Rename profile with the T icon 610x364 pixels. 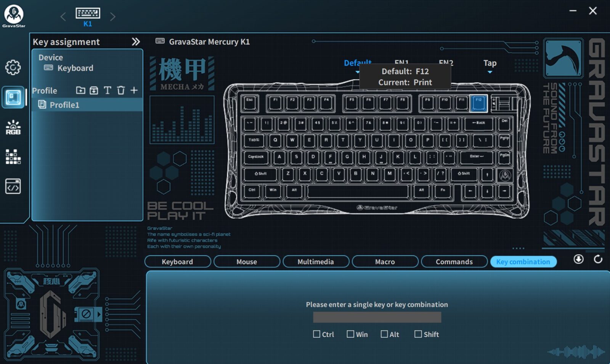coord(108,90)
